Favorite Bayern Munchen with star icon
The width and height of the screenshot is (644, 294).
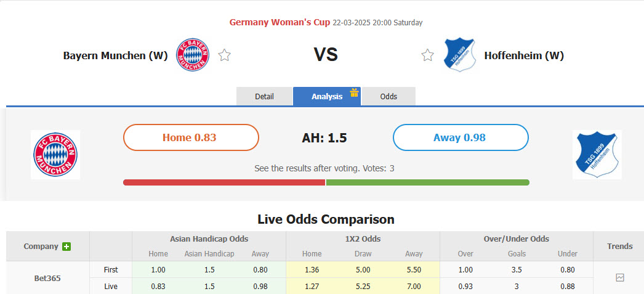point(225,55)
